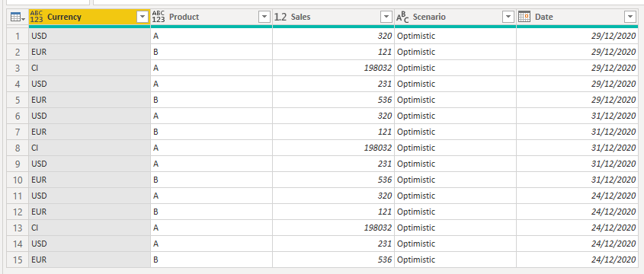The width and height of the screenshot is (644, 274).
Task: Select the Currency column header
Action: [x=89, y=17]
